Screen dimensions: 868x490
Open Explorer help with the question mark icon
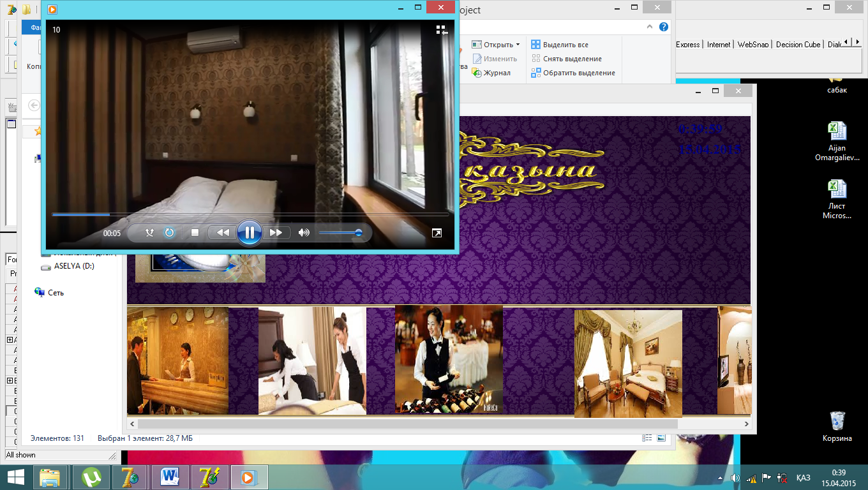point(664,27)
